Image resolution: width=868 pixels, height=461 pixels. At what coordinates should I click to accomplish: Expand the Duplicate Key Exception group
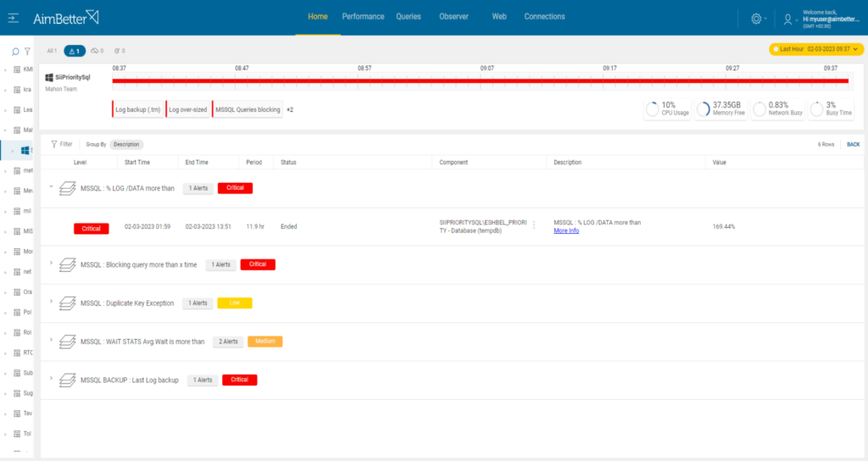tap(51, 302)
